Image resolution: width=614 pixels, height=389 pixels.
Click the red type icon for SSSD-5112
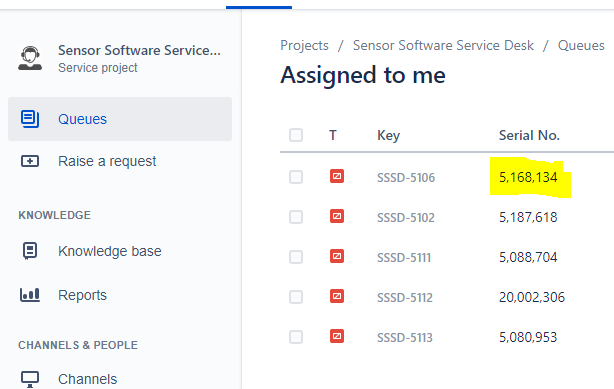click(337, 296)
